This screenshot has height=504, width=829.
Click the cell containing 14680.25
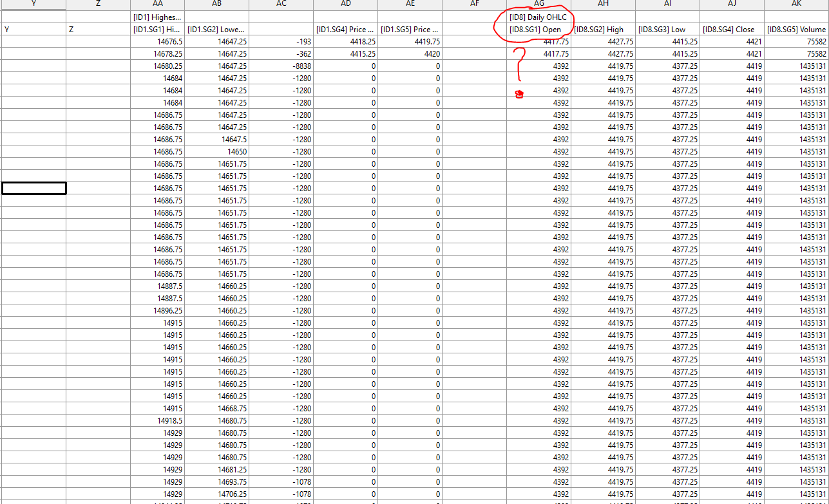pyautogui.click(x=157, y=66)
